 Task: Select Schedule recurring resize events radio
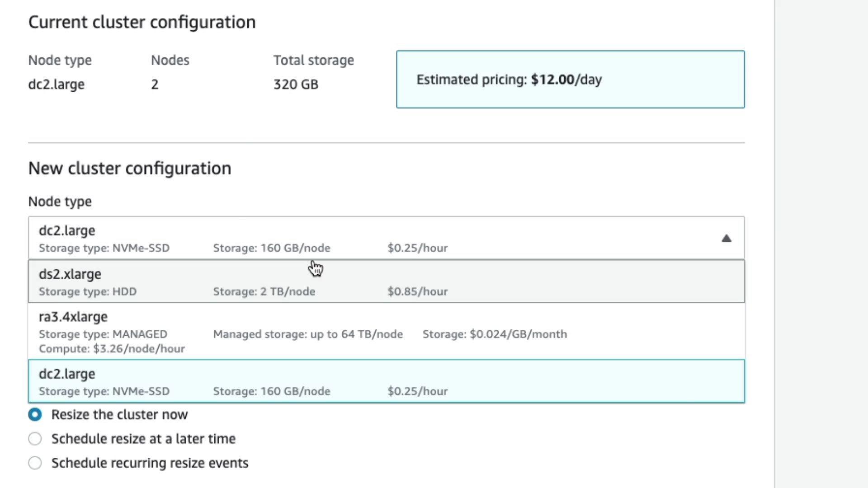pos(35,463)
